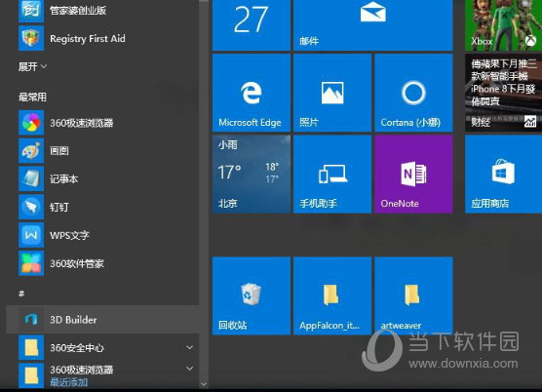Viewport: 542px width, 392px height.
Task: Open the 北京 weather tile
Action: (x=252, y=174)
